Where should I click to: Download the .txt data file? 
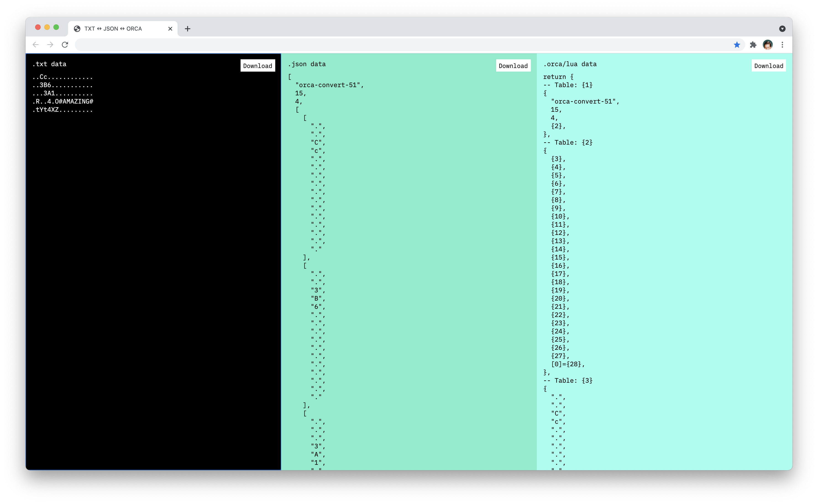tap(257, 65)
